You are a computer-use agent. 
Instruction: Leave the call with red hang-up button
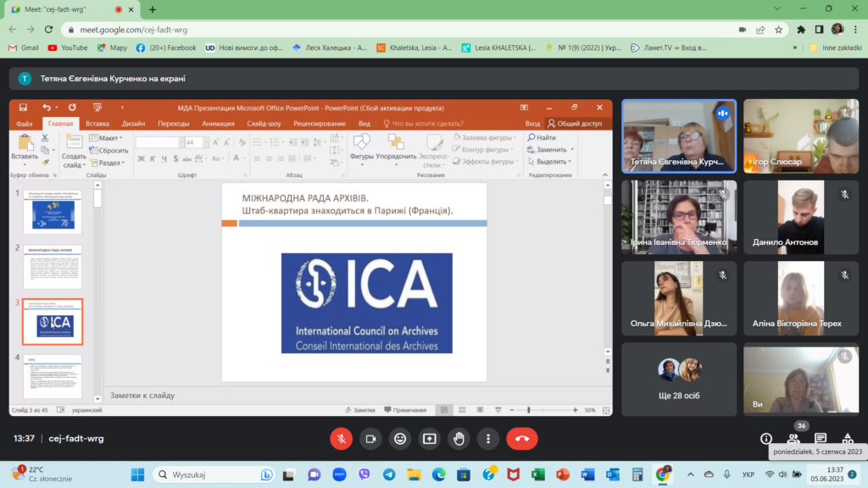click(521, 438)
